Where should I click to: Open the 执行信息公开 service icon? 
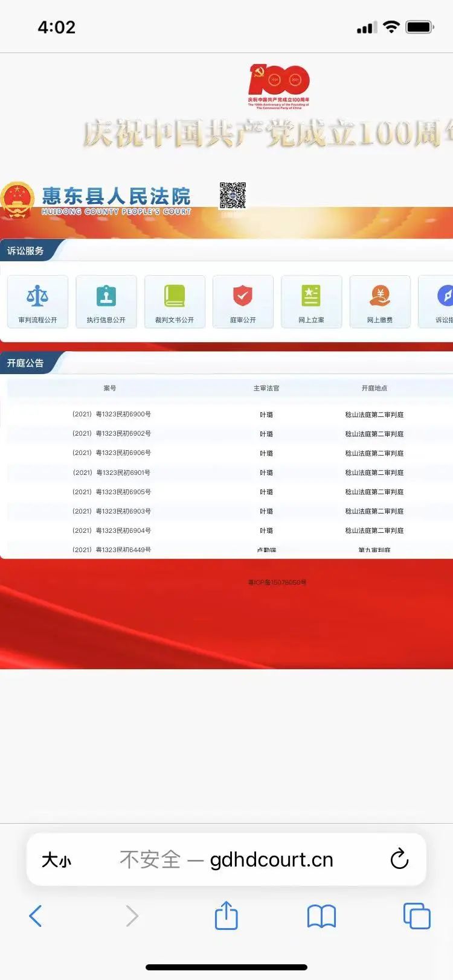pos(106,296)
